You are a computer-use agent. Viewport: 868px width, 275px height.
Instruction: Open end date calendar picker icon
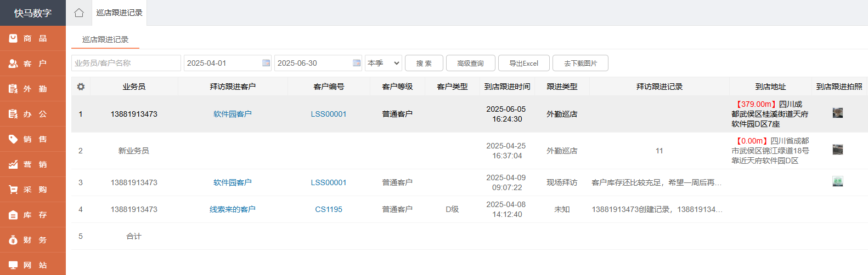point(357,63)
